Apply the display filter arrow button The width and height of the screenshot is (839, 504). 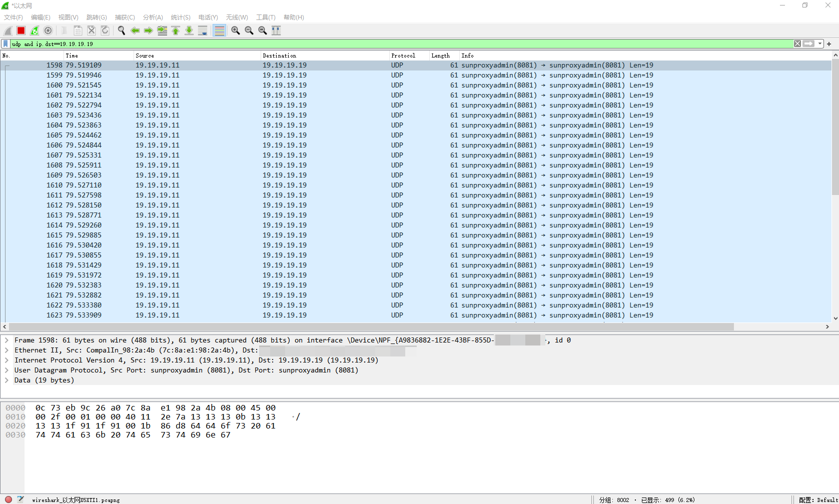(808, 44)
